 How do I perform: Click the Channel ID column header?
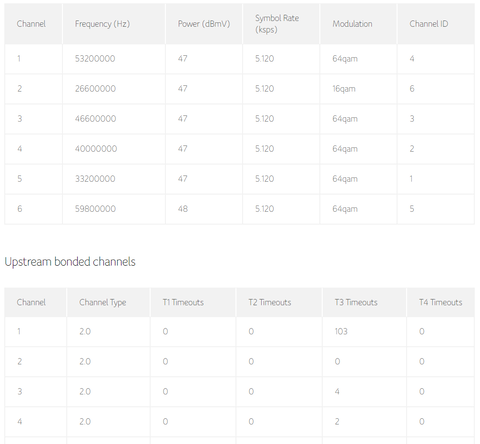429,24
